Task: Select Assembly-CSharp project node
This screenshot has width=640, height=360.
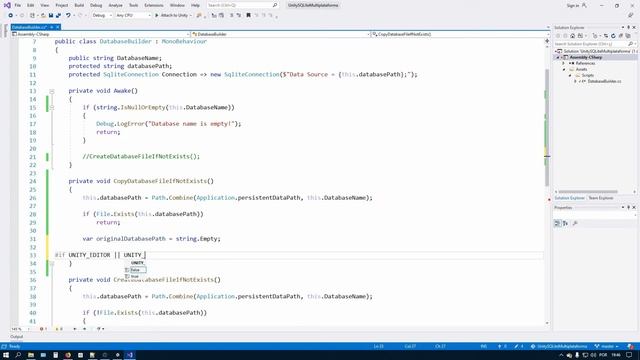Action: click(x=586, y=58)
